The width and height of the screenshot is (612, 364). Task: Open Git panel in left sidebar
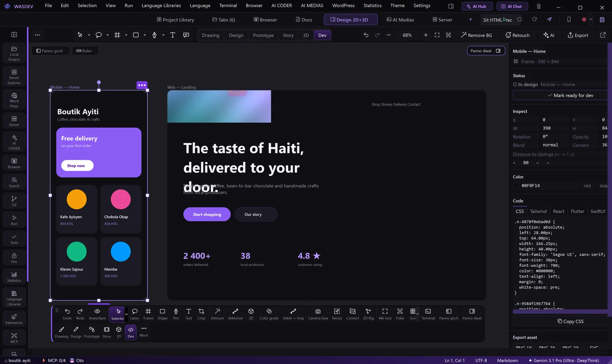click(x=14, y=201)
